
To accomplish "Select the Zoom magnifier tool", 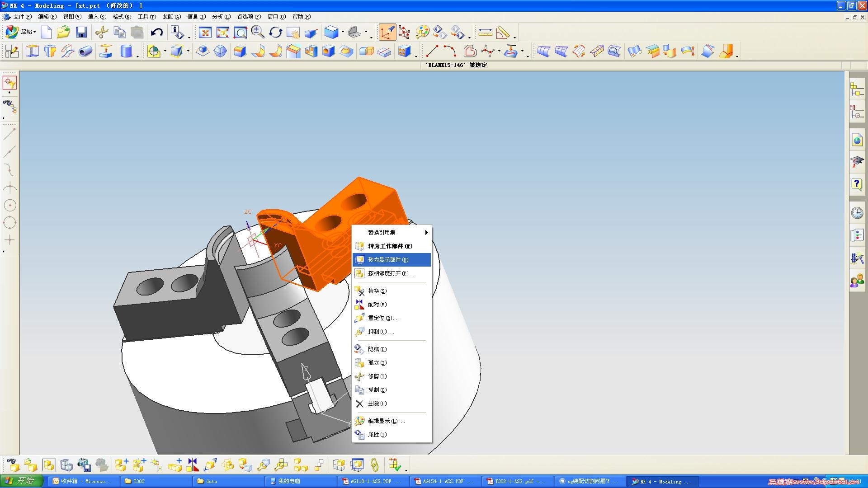I will pyautogui.click(x=257, y=32).
